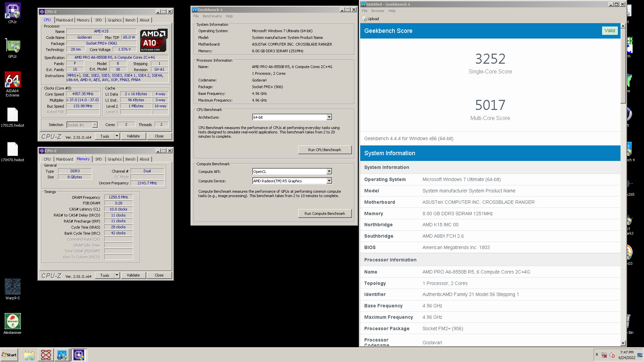Viewport: 644px width, 362px height.
Task: Expand Tools arrow in upper CPU-Z
Action: point(117,136)
